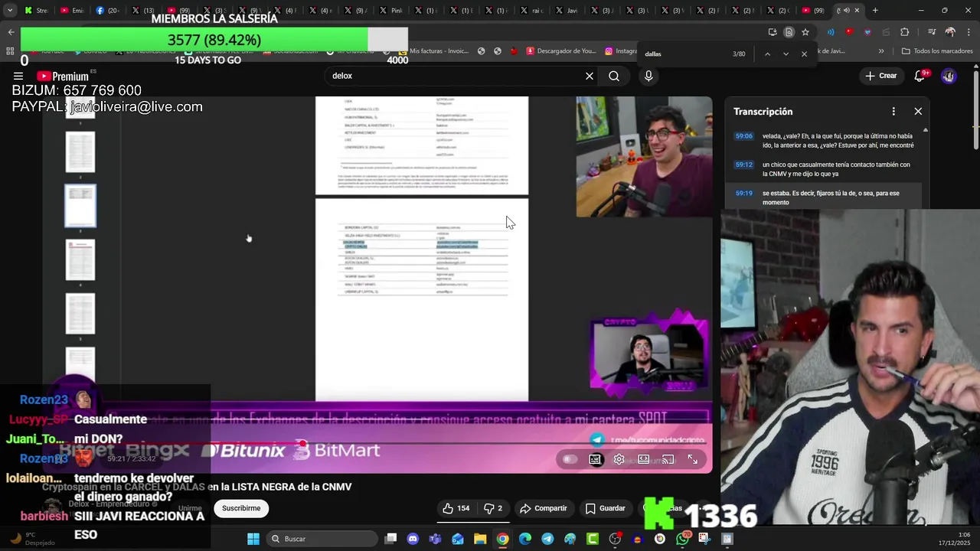Subscribe with Suscribirme button
This screenshot has height=551, width=980.
[241, 508]
